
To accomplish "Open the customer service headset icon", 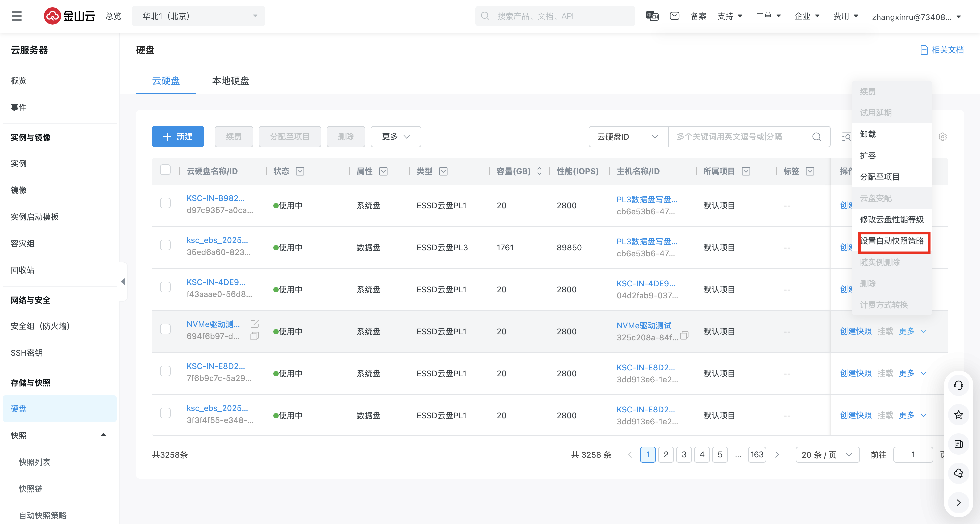I will click(958, 385).
